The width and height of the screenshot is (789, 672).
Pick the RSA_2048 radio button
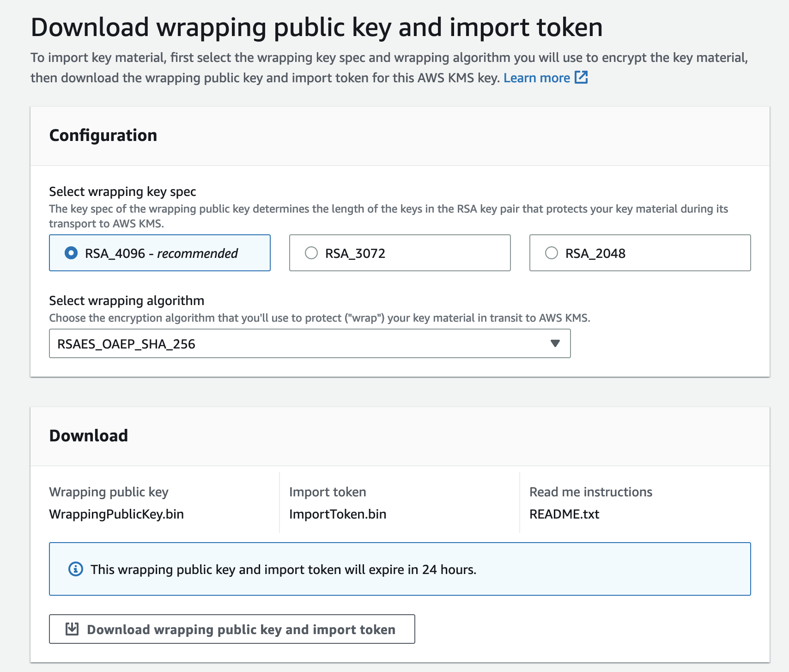click(552, 253)
